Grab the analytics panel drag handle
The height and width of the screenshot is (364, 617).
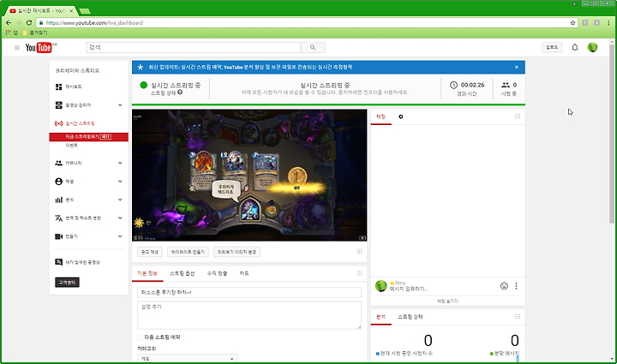pos(518,316)
